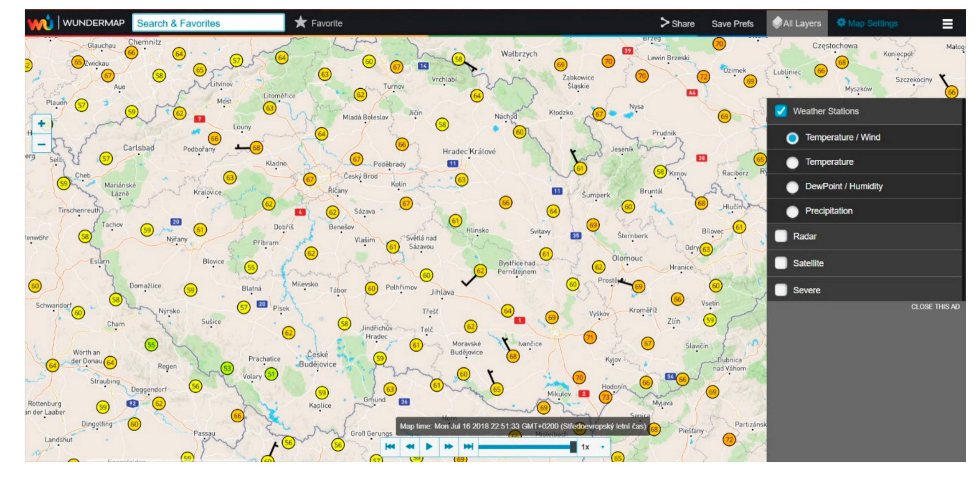Open the playback speed 1x dropdown
This screenshot has width=980, height=484.
[x=594, y=447]
